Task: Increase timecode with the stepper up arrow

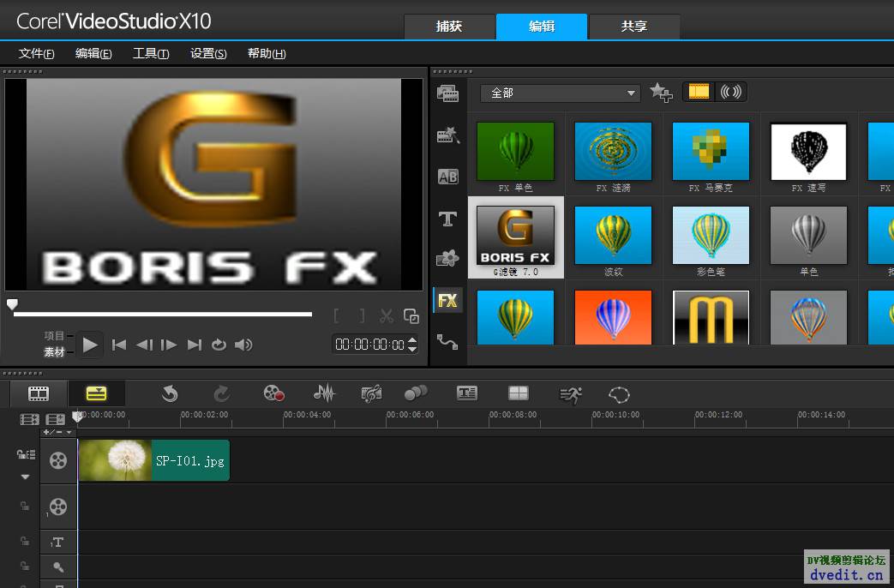Action: tap(412, 340)
